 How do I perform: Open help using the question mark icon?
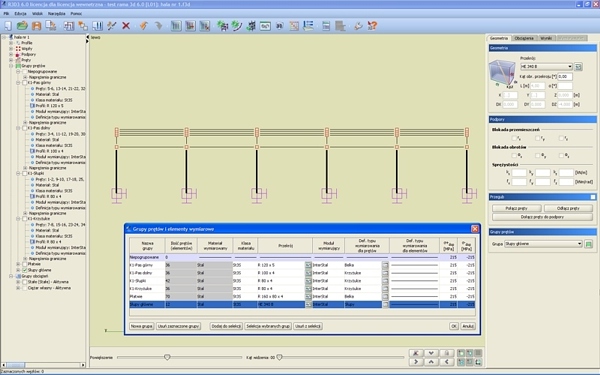tap(372, 26)
